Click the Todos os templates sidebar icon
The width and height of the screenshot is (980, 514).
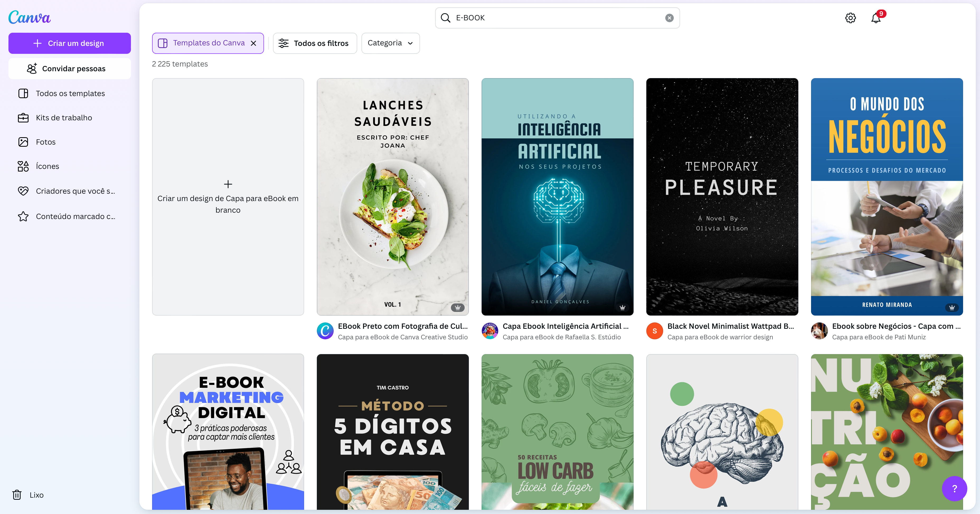23,93
